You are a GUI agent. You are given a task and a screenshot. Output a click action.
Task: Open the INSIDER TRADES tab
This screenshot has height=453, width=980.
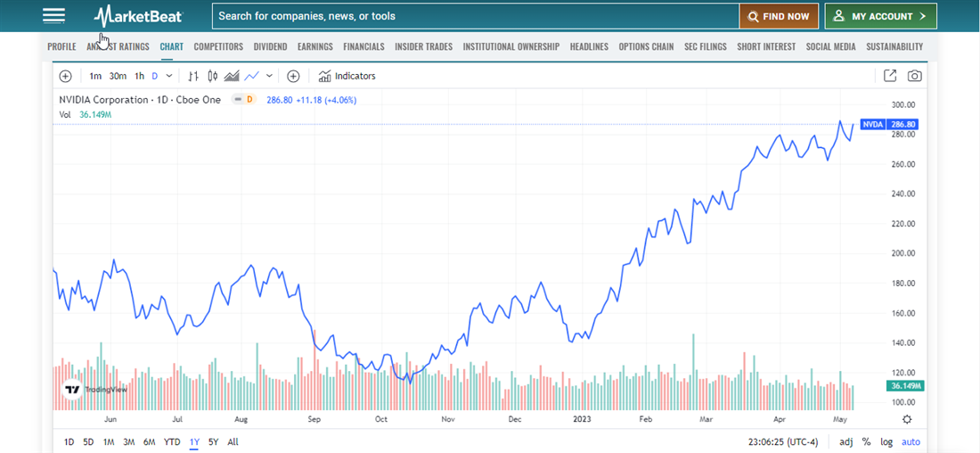pyautogui.click(x=424, y=47)
